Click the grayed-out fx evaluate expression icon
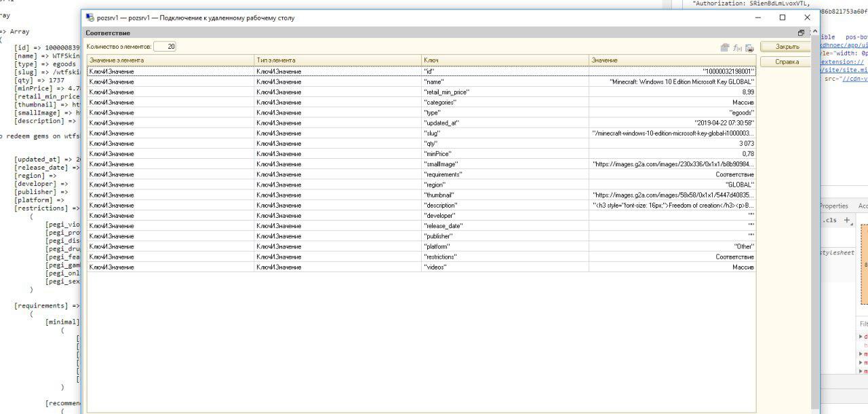This screenshot has width=868, height=414. [x=737, y=48]
